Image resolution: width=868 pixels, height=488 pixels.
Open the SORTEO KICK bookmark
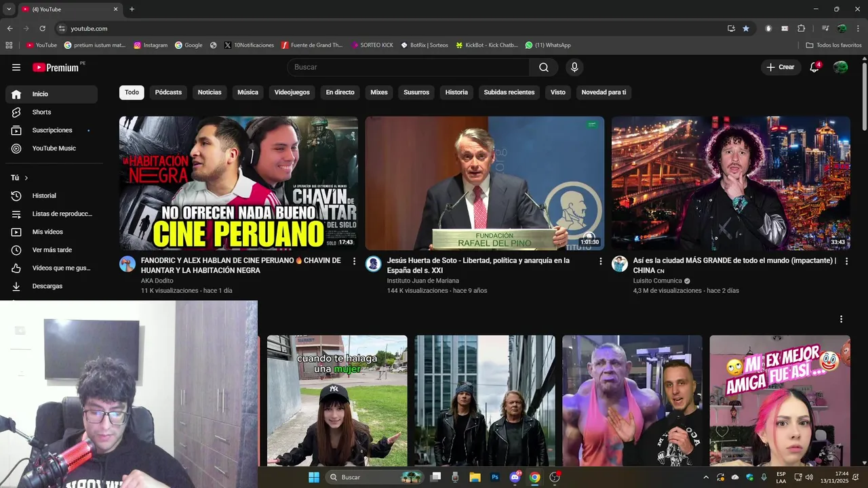(372, 45)
